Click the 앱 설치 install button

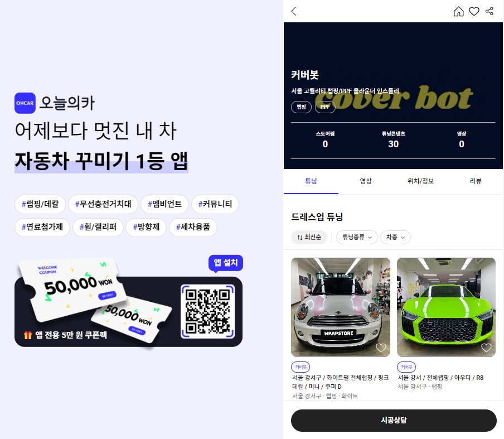pos(225,263)
